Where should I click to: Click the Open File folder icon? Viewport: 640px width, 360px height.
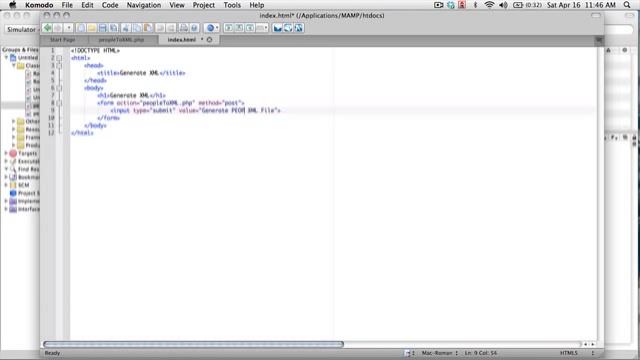coord(92,28)
